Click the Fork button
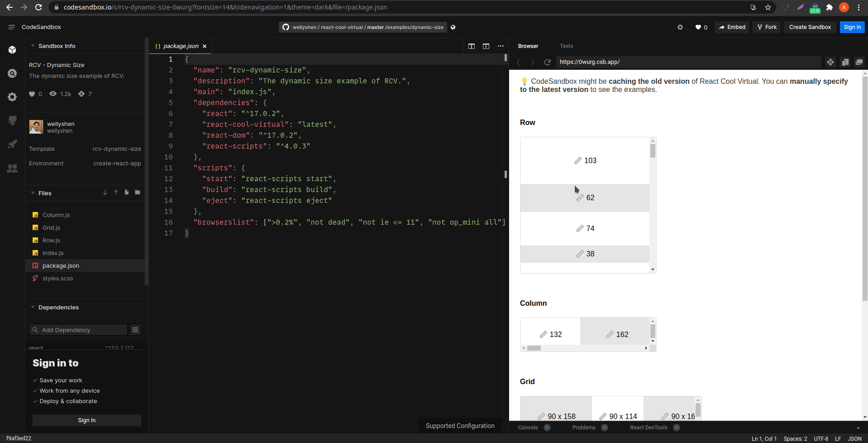This screenshot has width=868, height=443. pyautogui.click(x=766, y=27)
